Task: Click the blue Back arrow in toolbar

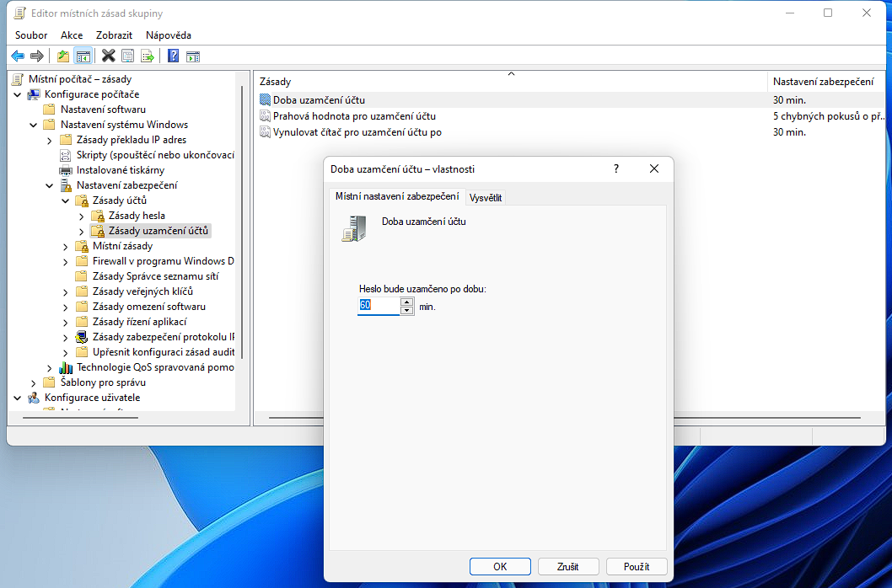Action: pos(17,56)
